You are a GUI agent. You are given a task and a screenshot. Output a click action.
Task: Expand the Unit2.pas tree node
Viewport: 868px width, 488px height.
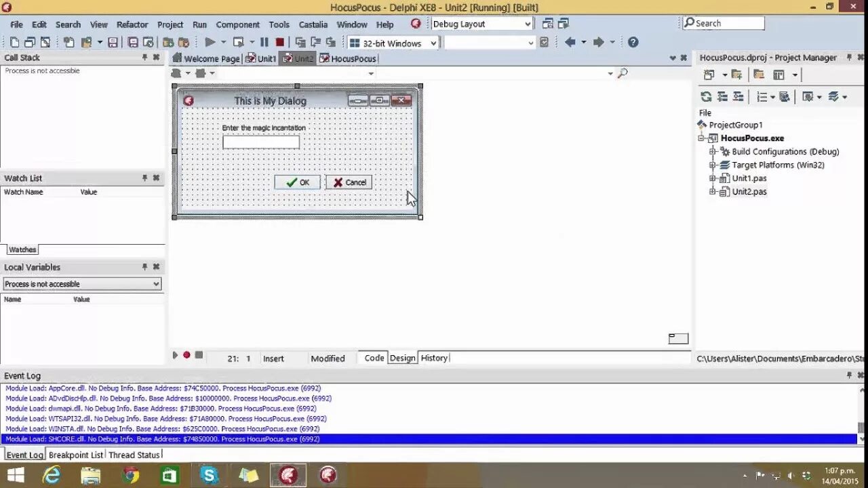pyautogui.click(x=713, y=192)
